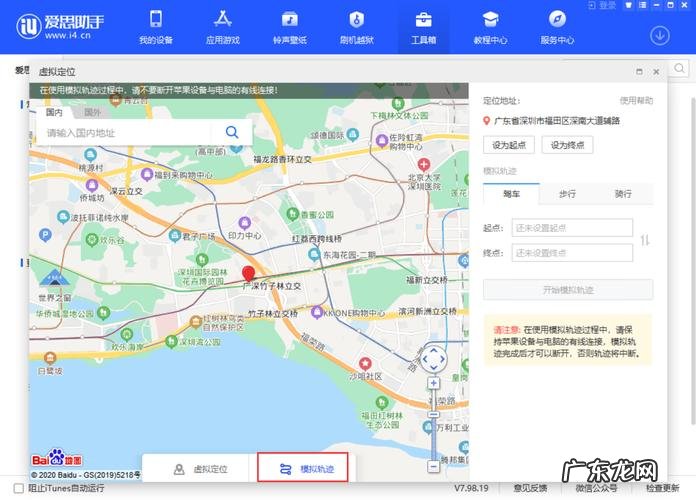Screen dimensions: 696x500
Task: Click the 请输入国内地址 address search field
Action: [125, 132]
